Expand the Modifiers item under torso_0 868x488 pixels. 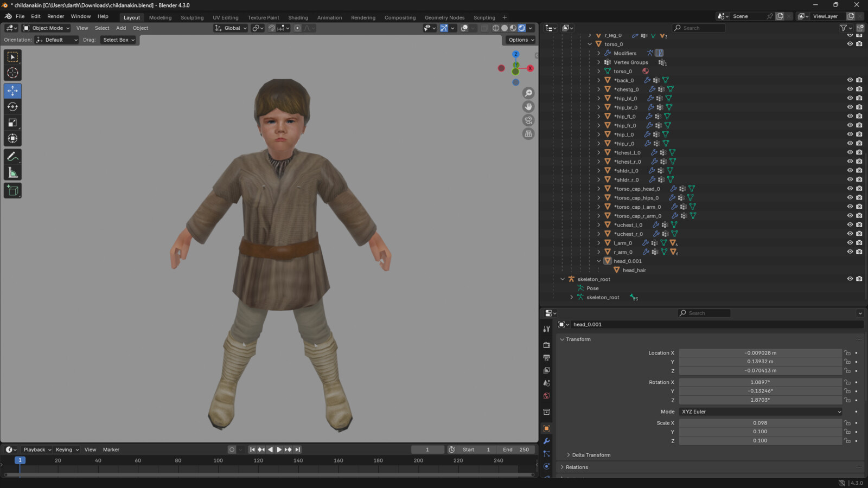(599, 53)
